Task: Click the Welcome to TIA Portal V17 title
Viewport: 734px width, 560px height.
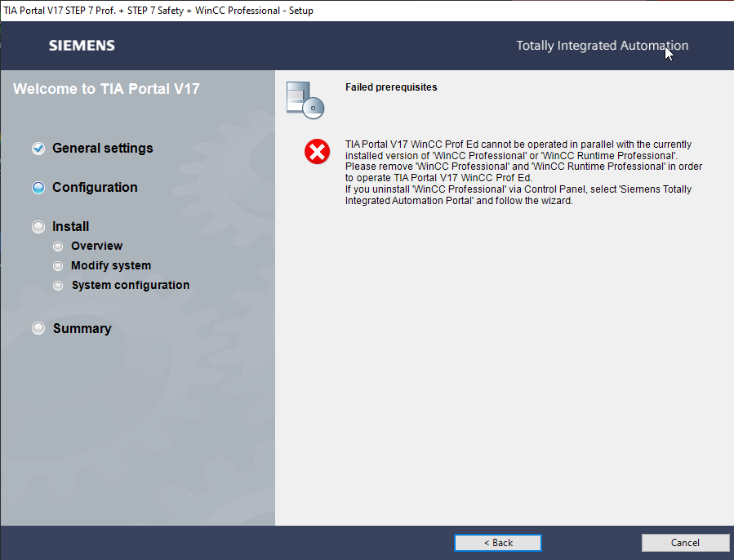Action: point(106,88)
